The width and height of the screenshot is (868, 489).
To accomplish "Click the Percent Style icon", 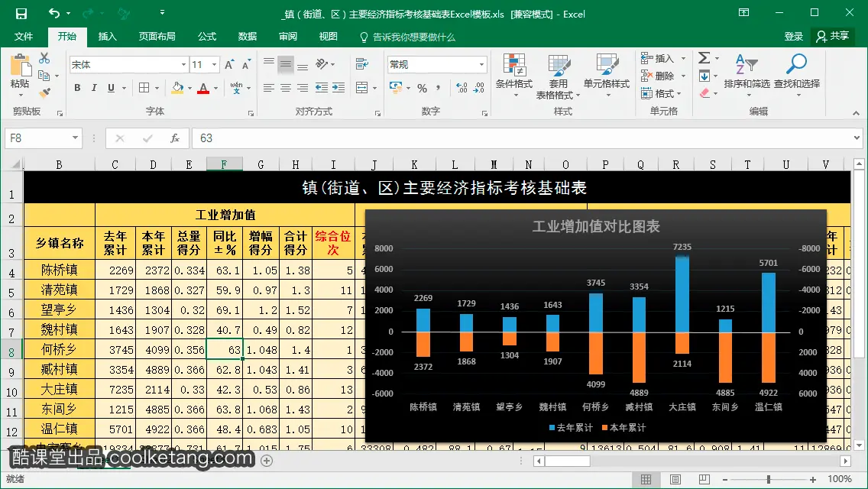I will tap(423, 88).
